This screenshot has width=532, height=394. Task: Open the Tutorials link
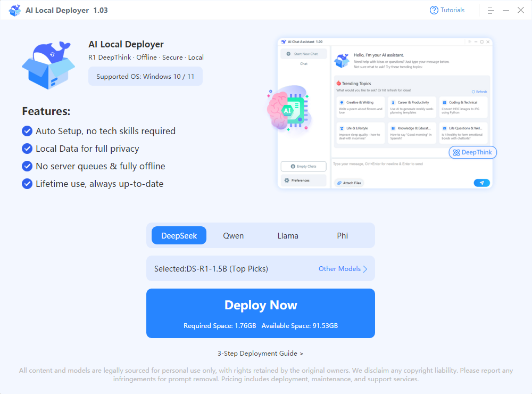pyautogui.click(x=452, y=10)
